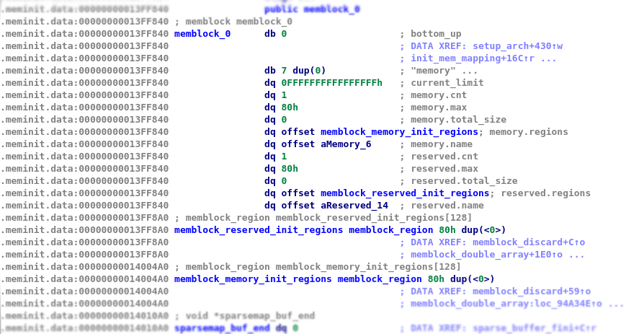644x334 pixels.
Task: Jump to the aMemory_6 offset
Action: pyautogui.click(x=346, y=144)
